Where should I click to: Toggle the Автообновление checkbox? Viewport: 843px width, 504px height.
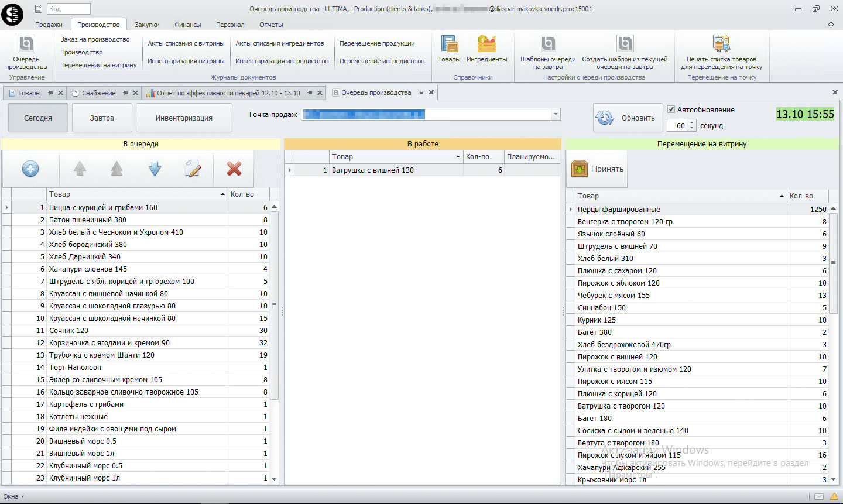click(x=671, y=109)
